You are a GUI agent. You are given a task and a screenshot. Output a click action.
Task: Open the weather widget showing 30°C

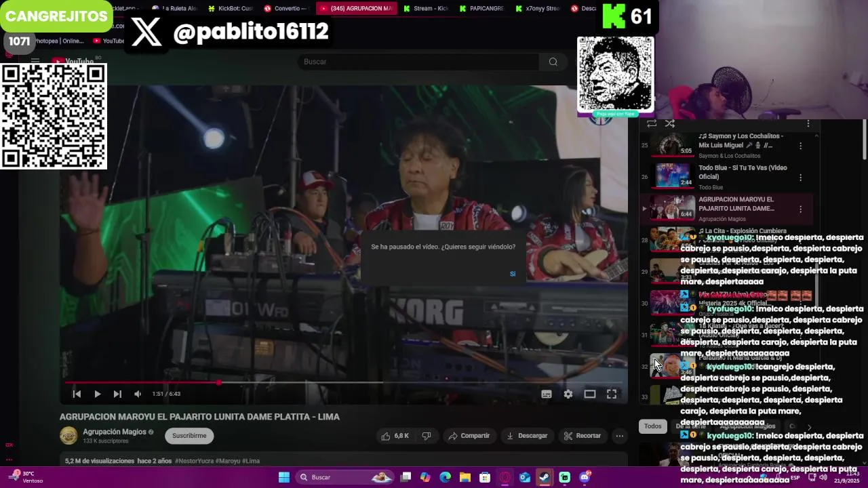pos(25,477)
